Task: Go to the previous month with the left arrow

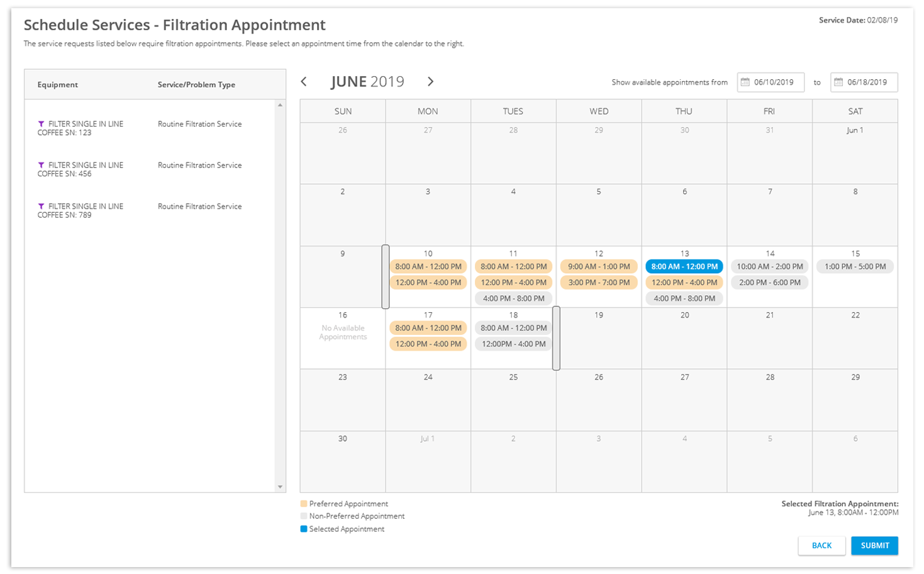Action: pos(305,81)
